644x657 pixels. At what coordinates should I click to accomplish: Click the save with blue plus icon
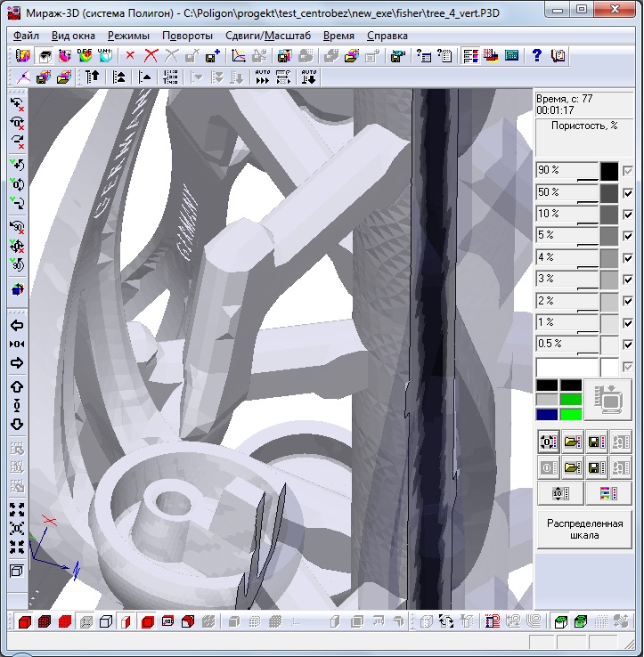(211, 55)
